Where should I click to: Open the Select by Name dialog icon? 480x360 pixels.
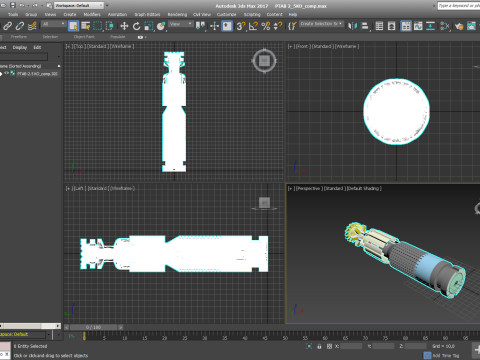[86, 26]
